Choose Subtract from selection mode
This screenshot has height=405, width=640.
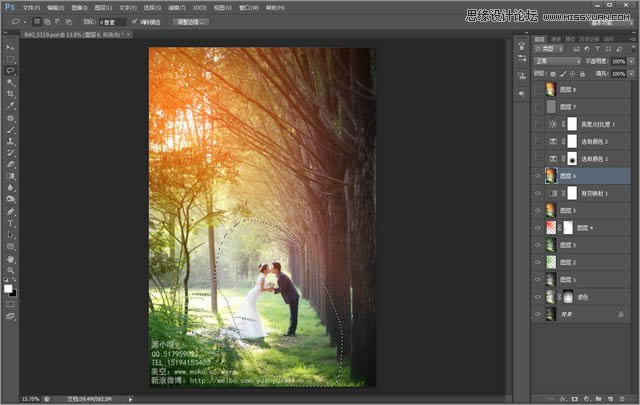click(x=58, y=22)
